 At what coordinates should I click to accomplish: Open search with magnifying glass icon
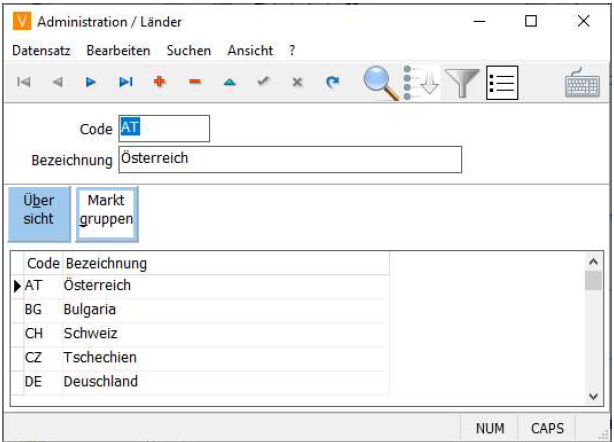[380, 84]
